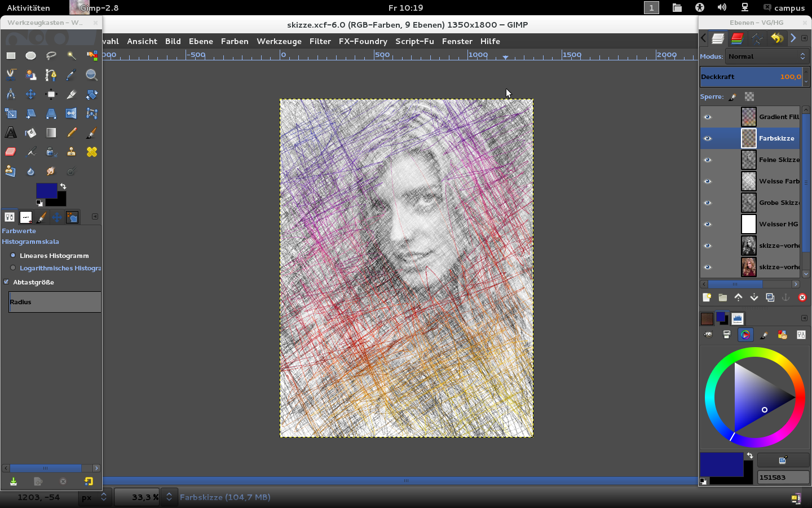Click Aktivitäten in the top bar
This screenshot has height=508, width=812.
point(28,8)
